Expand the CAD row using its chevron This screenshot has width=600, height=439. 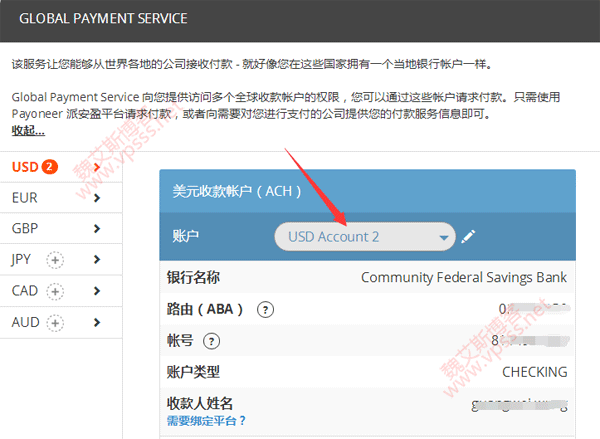pos(96,291)
